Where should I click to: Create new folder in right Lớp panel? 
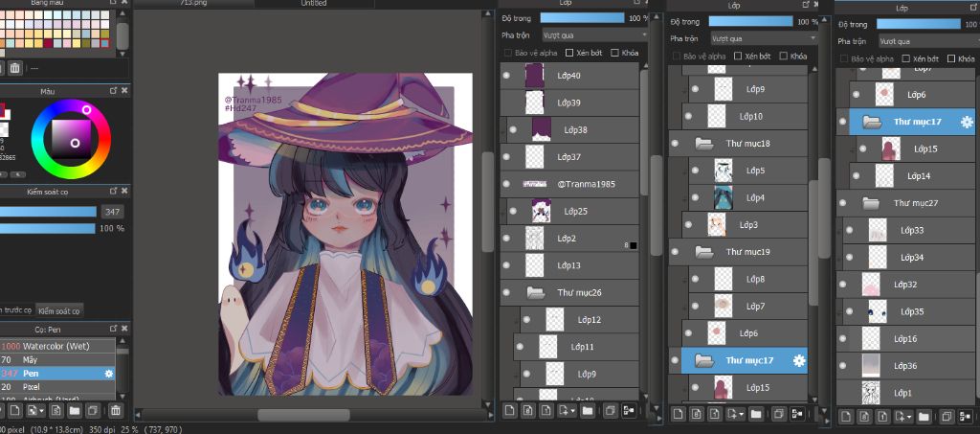tap(924, 416)
